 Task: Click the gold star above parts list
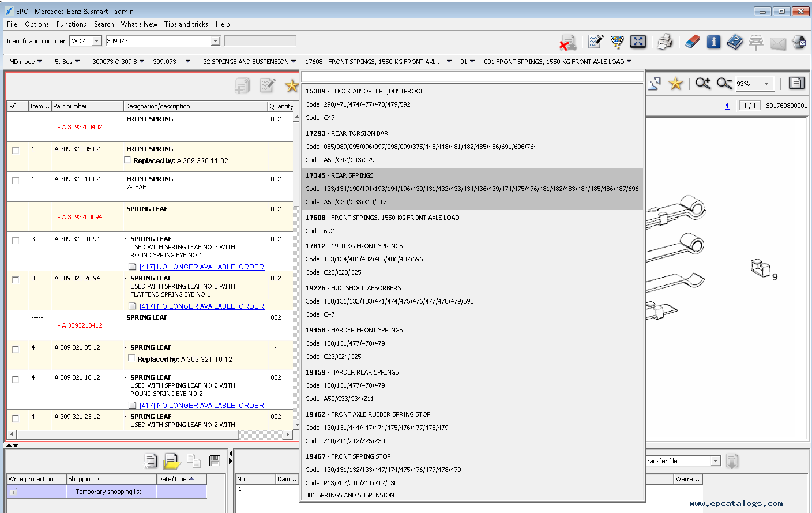click(292, 85)
